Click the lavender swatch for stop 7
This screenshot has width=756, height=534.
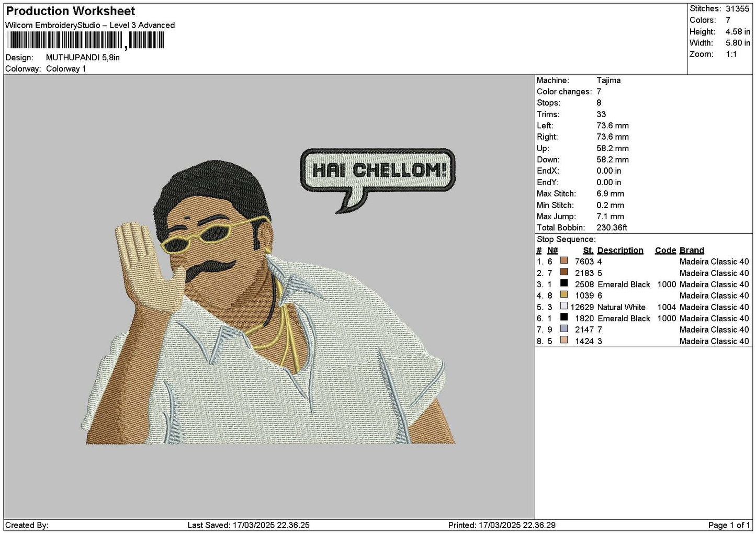point(564,328)
